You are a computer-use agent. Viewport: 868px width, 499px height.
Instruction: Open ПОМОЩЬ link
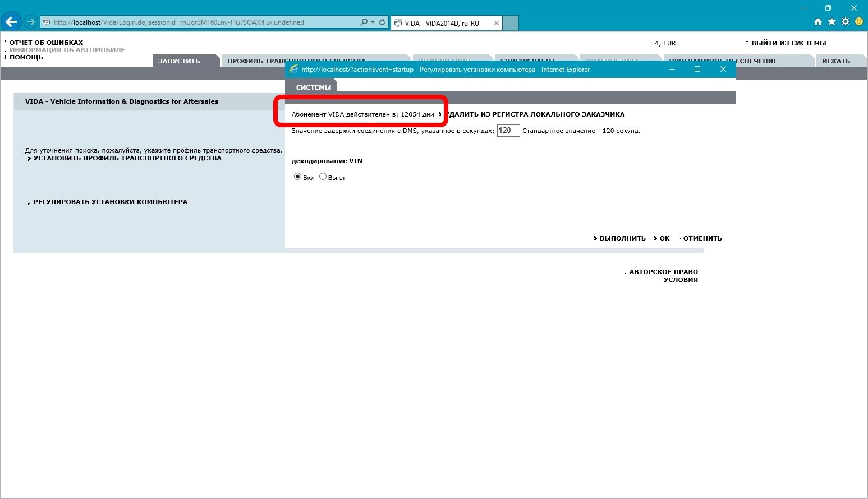pos(26,57)
